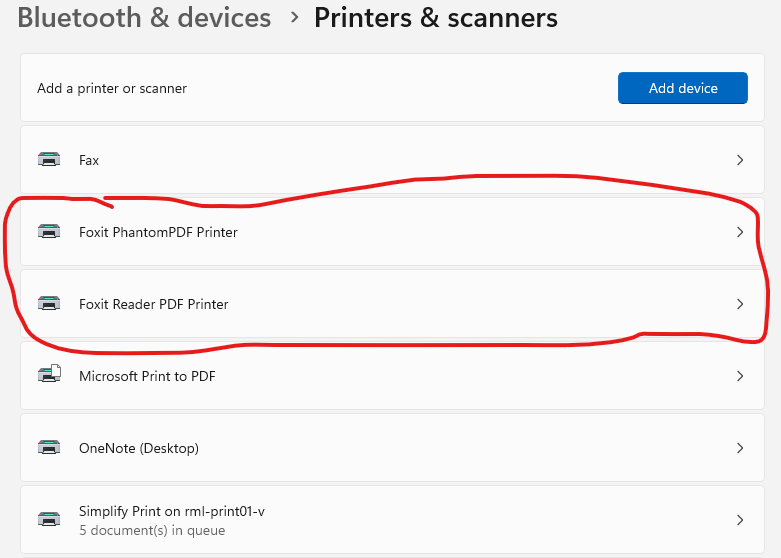Expand the Fax row chevron
This screenshot has height=558, width=781.
coord(740,160)
